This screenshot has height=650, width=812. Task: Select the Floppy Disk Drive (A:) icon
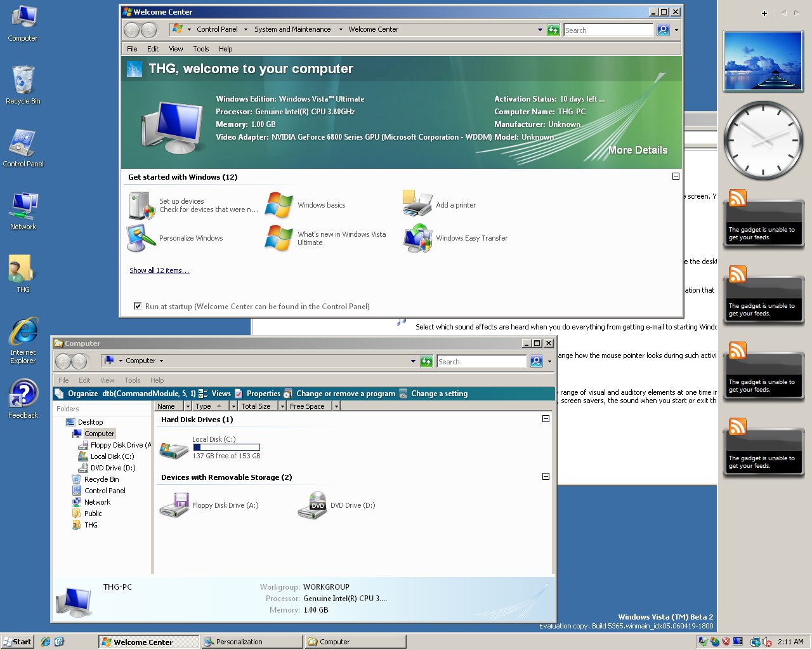[174, 505]
